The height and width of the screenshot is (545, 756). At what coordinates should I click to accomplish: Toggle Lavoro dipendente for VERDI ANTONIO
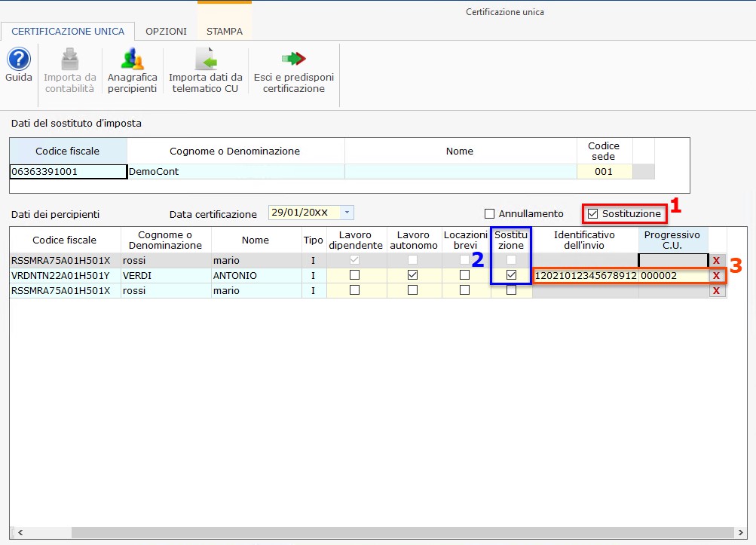354,275
